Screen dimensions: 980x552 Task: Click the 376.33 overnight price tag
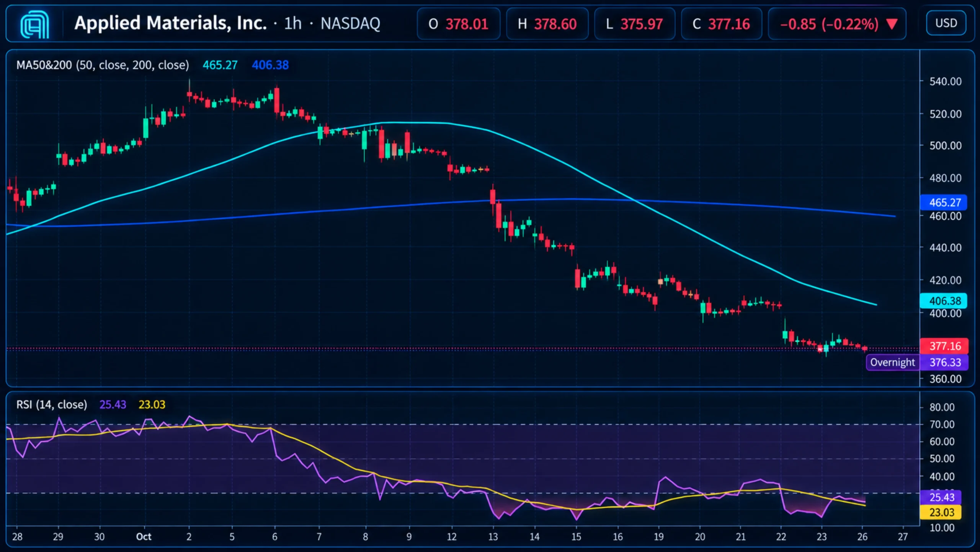[944, 362]
